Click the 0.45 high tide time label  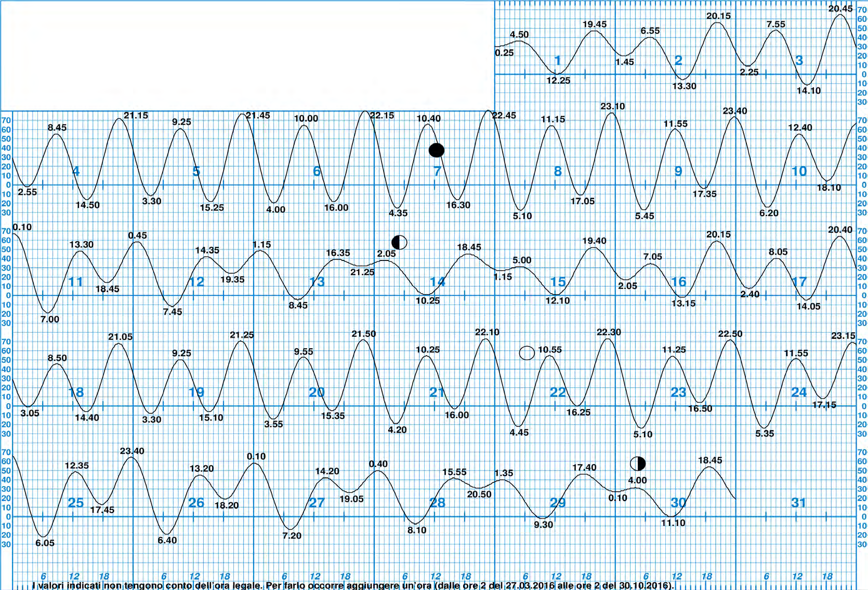(x=138, y=235)
